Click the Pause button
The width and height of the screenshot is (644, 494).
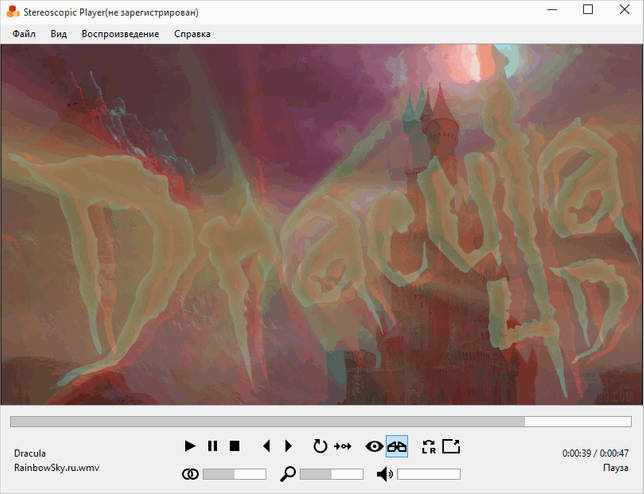tap(212, 446)
